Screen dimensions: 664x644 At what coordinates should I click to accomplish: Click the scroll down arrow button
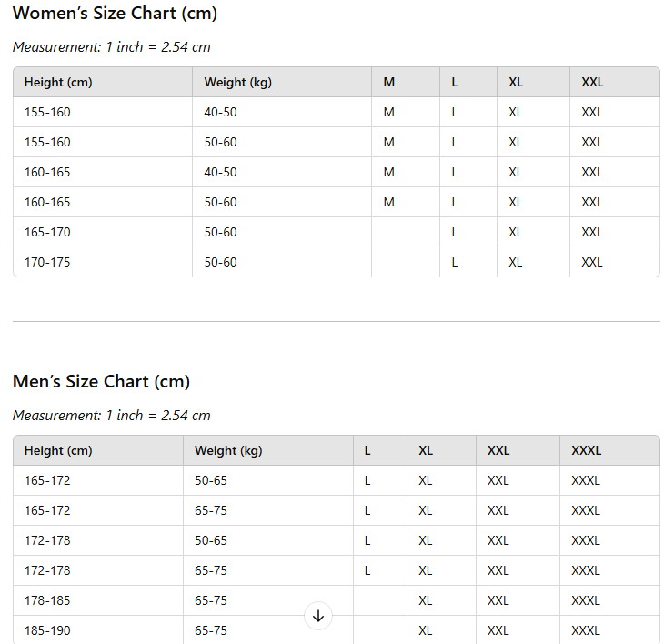pyautogui.click(x=318, y=616)
